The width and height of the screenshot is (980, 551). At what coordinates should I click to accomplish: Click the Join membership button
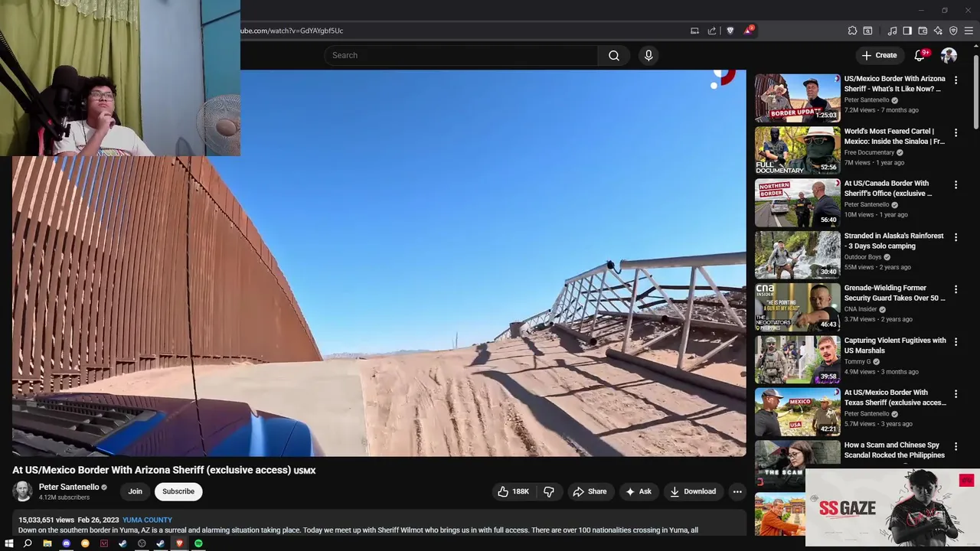coord(135,491)
